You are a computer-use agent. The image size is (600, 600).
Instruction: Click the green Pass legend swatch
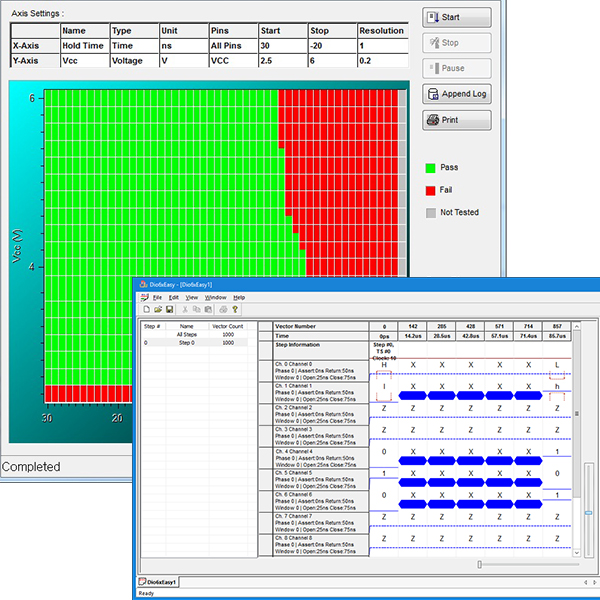tap(430, 167)
